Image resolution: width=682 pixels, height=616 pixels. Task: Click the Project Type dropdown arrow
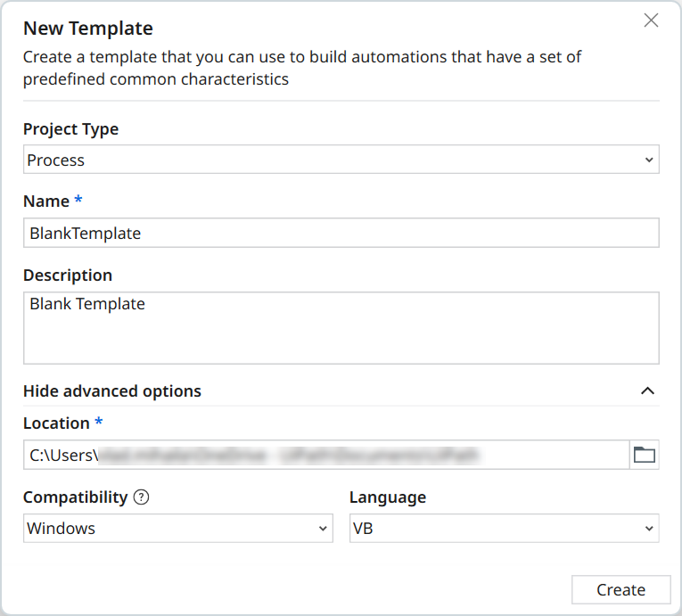click(x=648, y=160)
